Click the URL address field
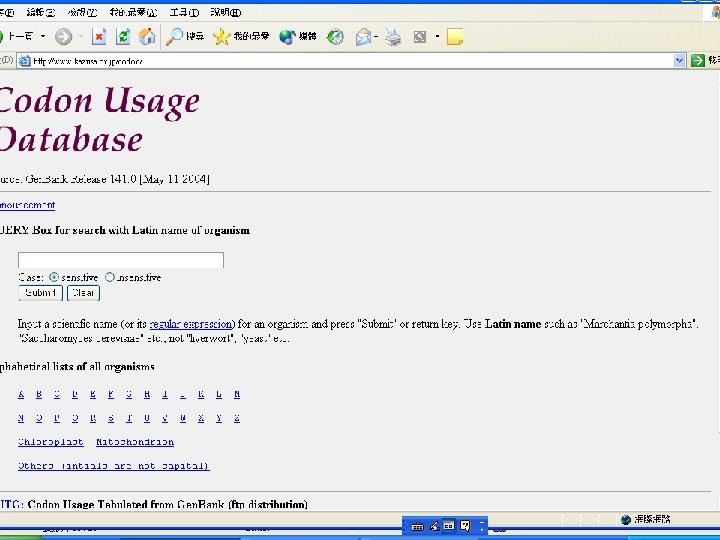This screenshot has width=720, height=540. [352, 61]
